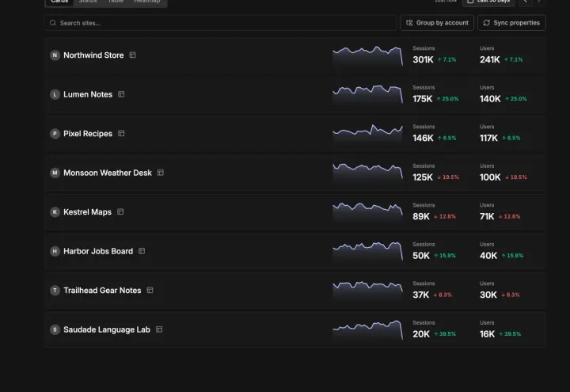Click the 37K sessions value
The width and height of the screenshot is (570, 392).
(x=421, y=295)
